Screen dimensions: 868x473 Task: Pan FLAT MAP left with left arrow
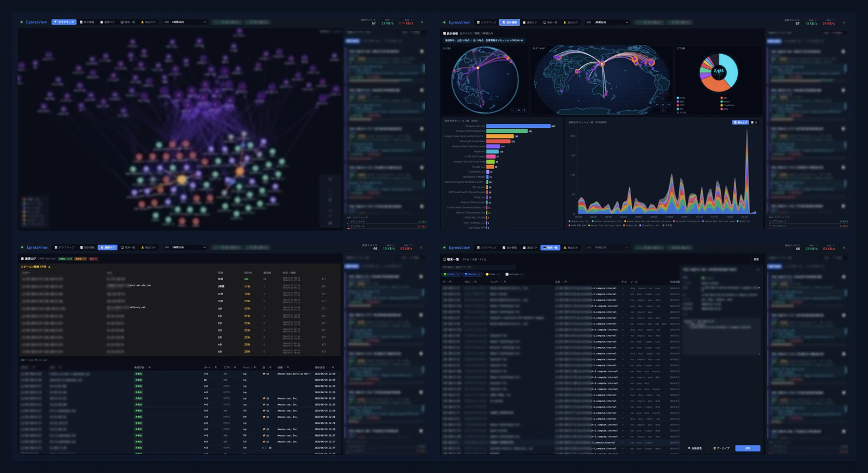pos(657,104)
